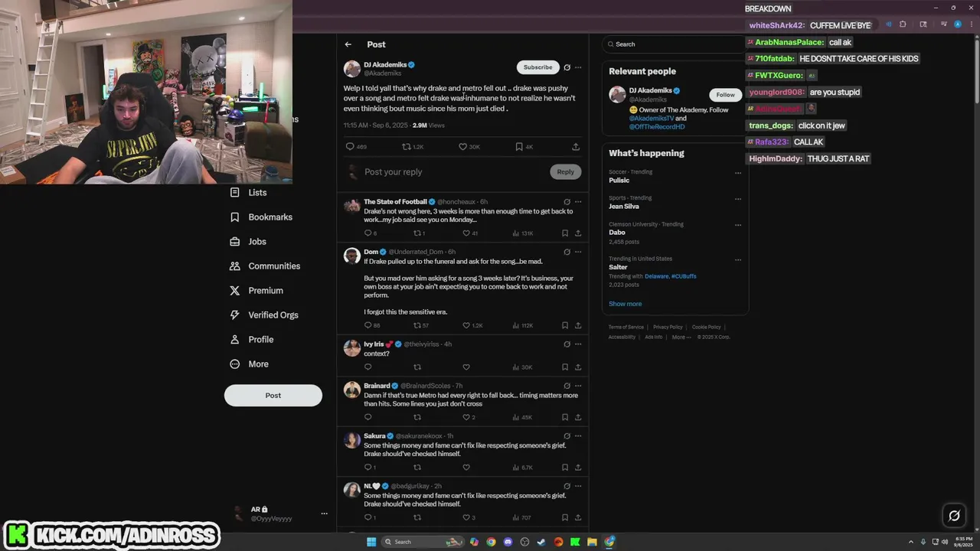
Task: Share Dom's reply
Action: pos(578,325)
